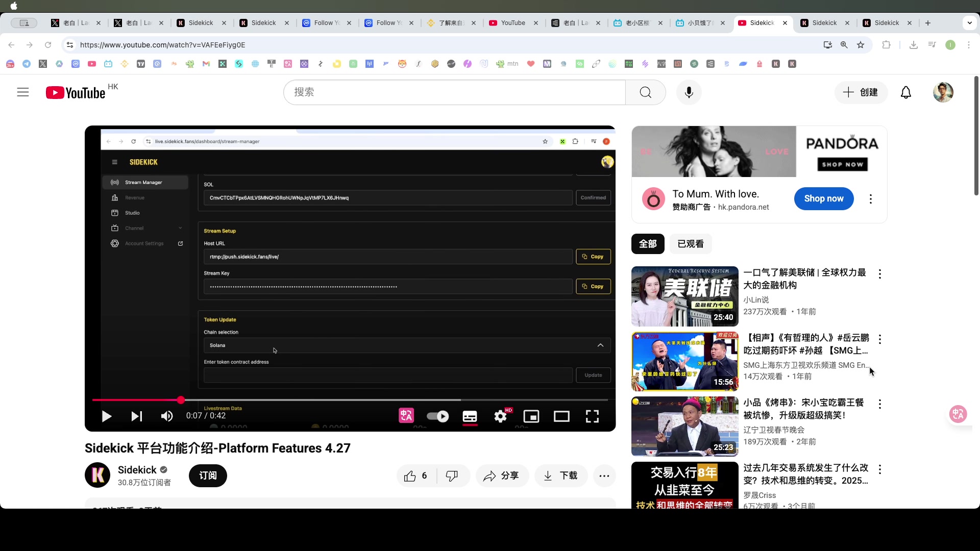Viewport: 980px width, 551px height.
Task: Enable miniplayer mode
Action: coord(531,416)
